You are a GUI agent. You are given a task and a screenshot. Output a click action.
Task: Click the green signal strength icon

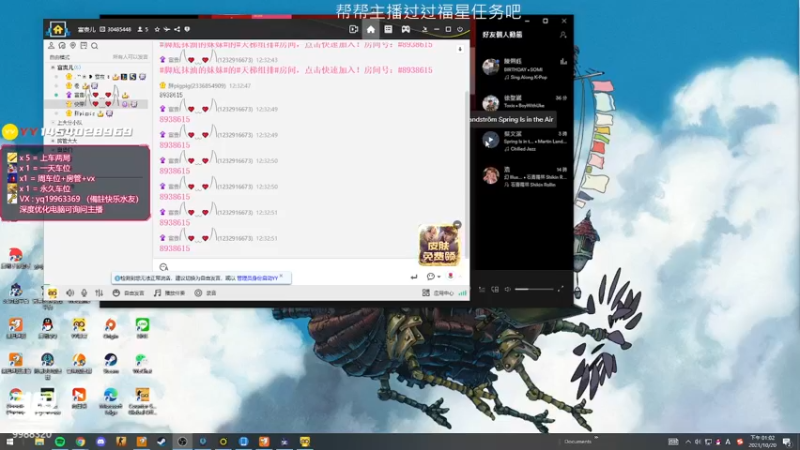pyautogui.click(x=462, y=293)
